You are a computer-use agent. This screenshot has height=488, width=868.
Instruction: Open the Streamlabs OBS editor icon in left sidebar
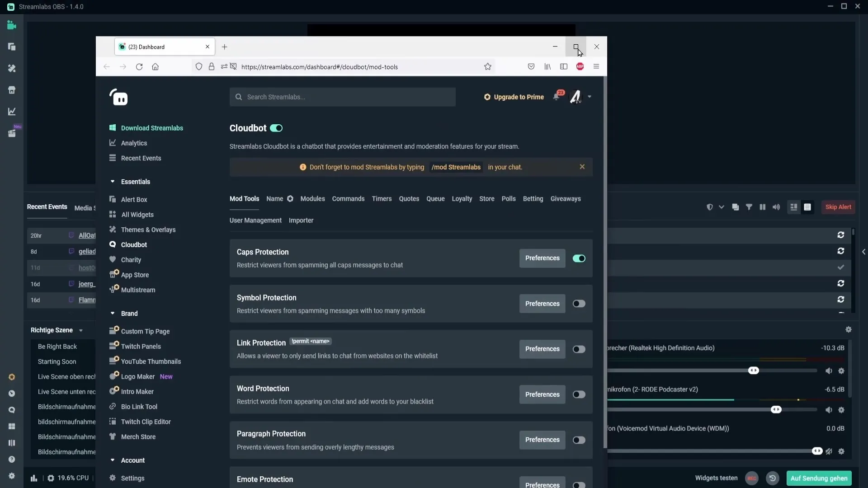click(x=12, y=25)
